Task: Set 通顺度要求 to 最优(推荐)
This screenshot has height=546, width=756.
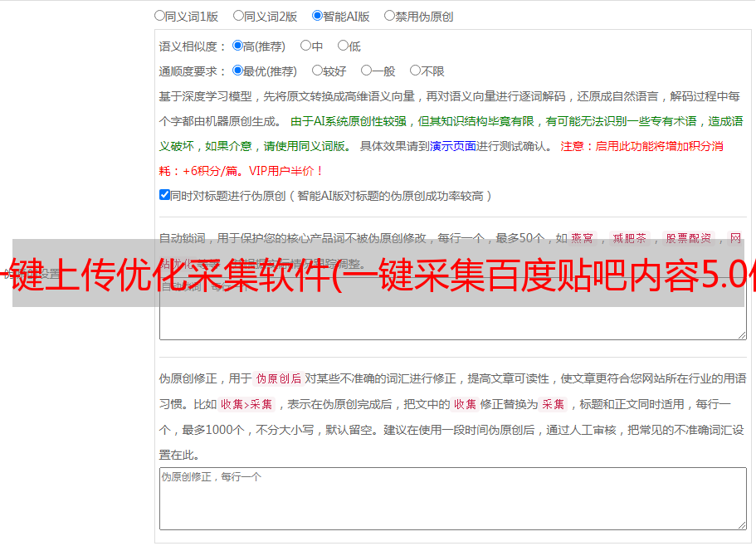Action: 237,71
